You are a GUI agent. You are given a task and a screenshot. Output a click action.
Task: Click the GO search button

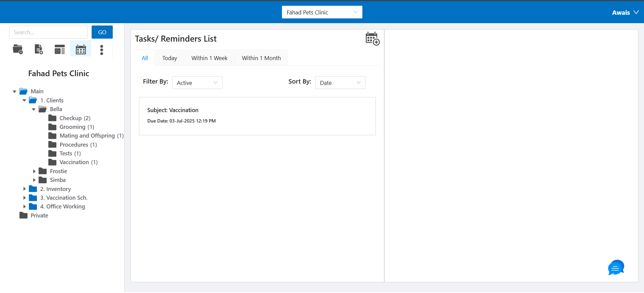[x=102, y=32]
